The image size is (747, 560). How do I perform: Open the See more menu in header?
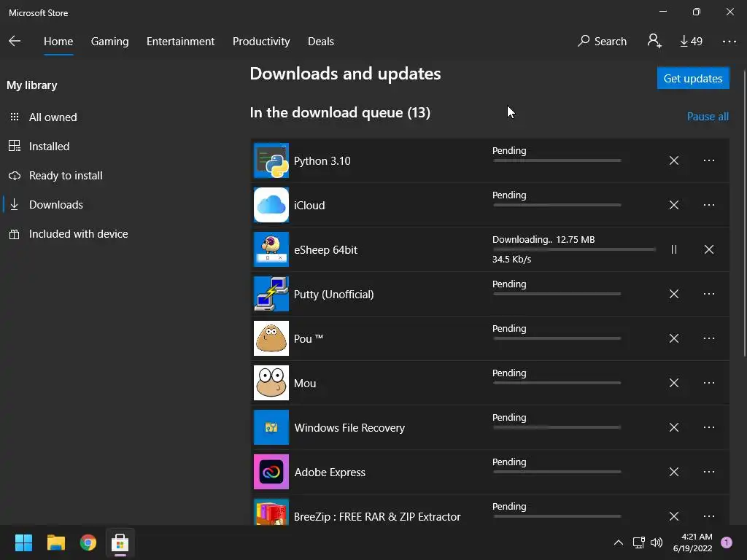coord(729,42)
